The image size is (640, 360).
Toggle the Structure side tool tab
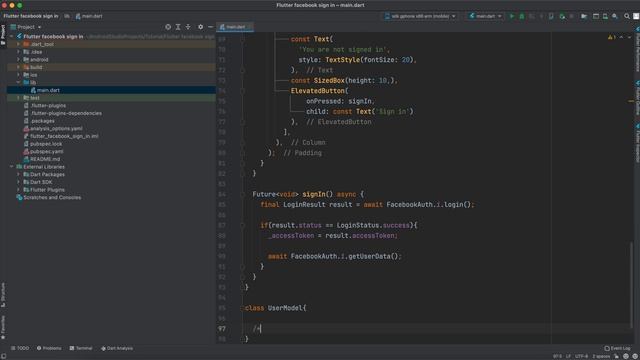3,295
